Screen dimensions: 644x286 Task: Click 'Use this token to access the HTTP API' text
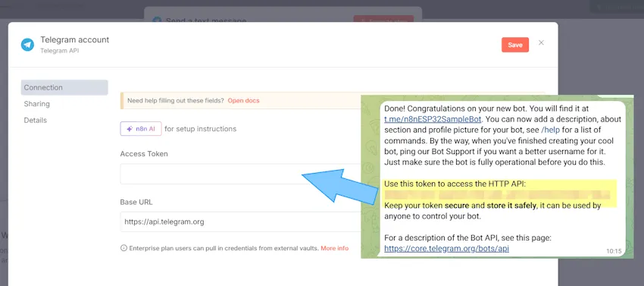click(x=455, y=184)
